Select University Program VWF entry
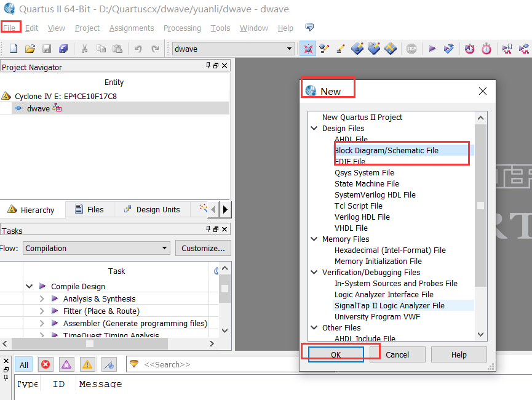Viewport: 532px width, 400px height. pyautogui.click(x=377, y=316)
